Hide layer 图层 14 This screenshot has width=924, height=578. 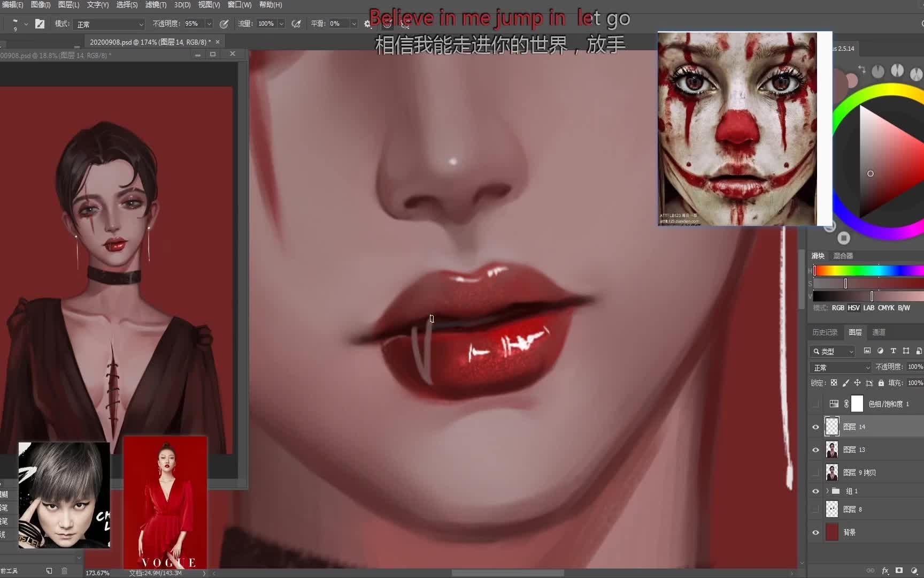(x=815, y=427)
